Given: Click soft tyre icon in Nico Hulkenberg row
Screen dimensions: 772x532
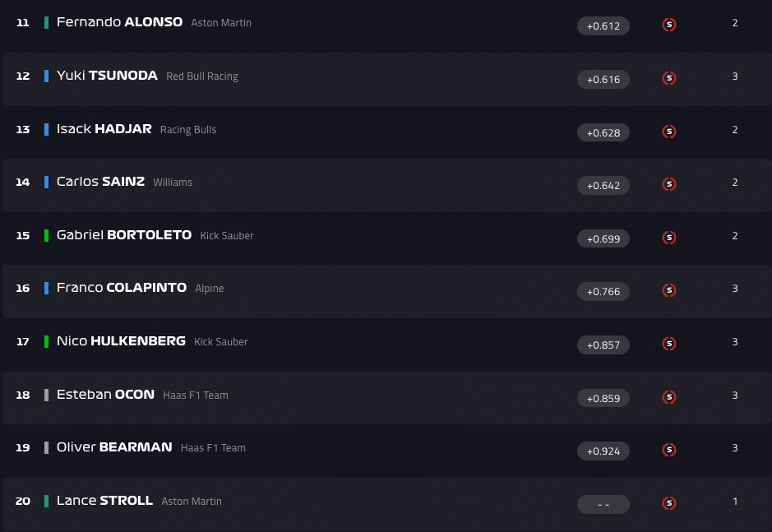Looking at the screenshot, I should [x=669, y=344].
